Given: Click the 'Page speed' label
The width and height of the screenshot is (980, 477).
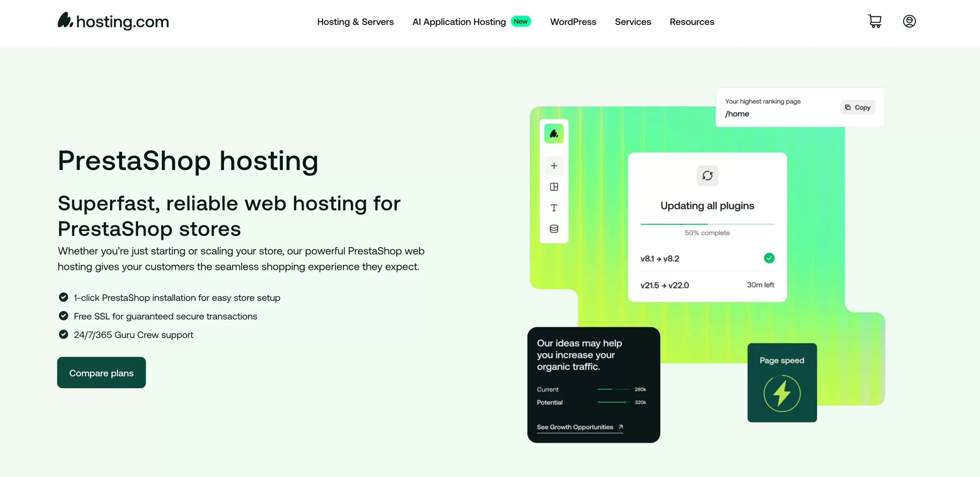Looking at the screenshot, I should (x=782, y=360).
